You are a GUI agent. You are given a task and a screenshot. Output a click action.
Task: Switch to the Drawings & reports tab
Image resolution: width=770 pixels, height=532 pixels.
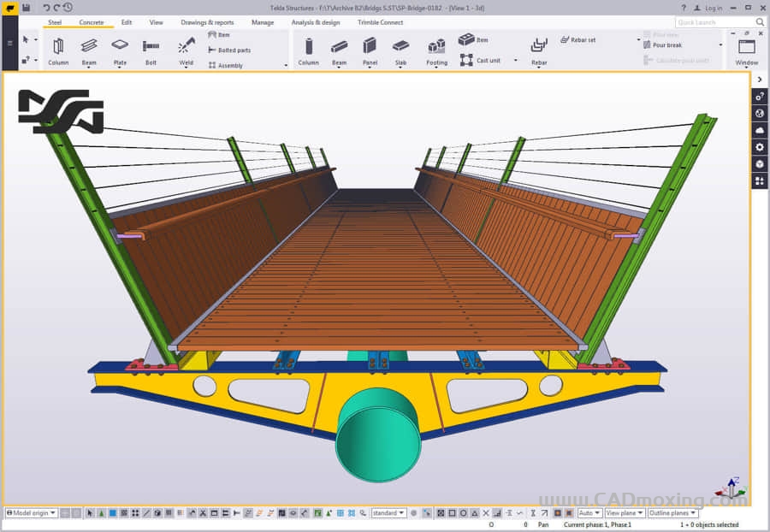coord(207,22)
